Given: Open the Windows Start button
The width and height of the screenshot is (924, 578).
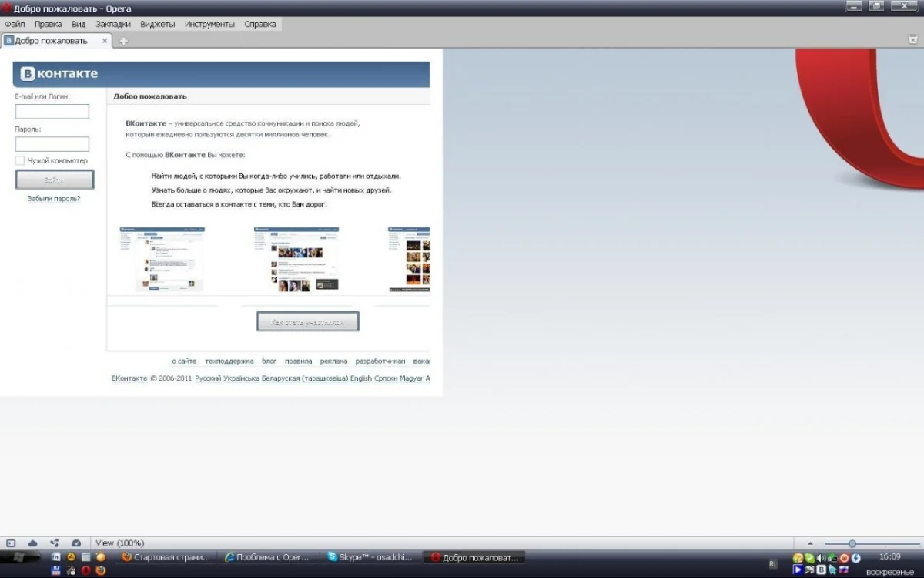Looking at the screenshot, I should pos(18,558).
